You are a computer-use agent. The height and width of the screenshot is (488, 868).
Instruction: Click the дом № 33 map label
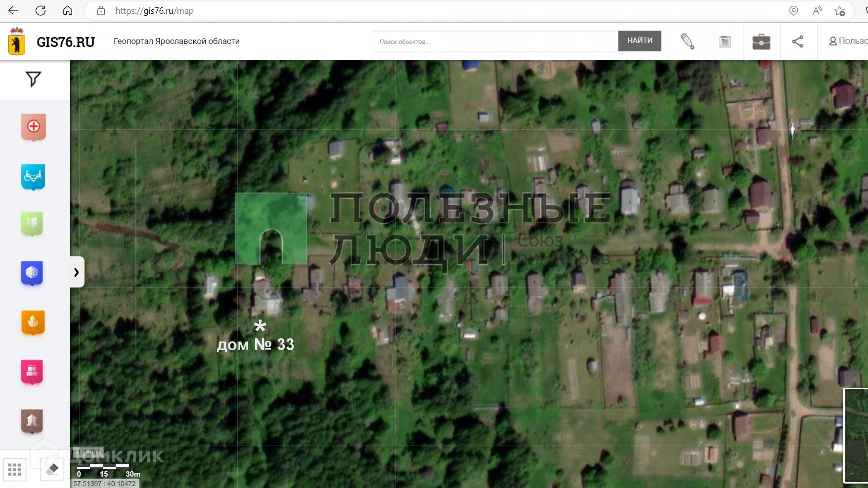256,344
